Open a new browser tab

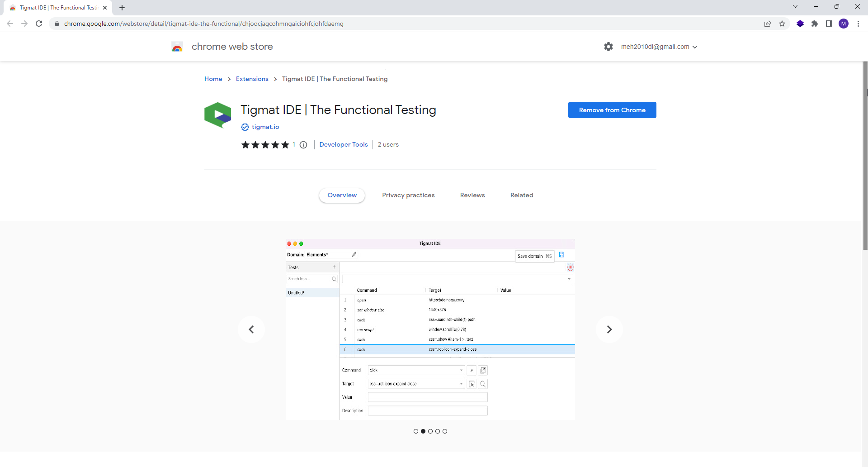point(122,8)
